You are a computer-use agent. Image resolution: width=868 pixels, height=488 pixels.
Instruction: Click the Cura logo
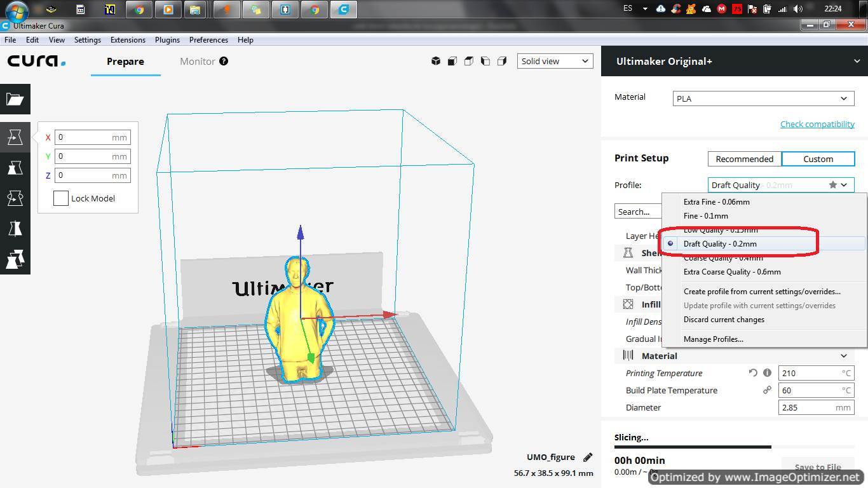pos(36,61)
